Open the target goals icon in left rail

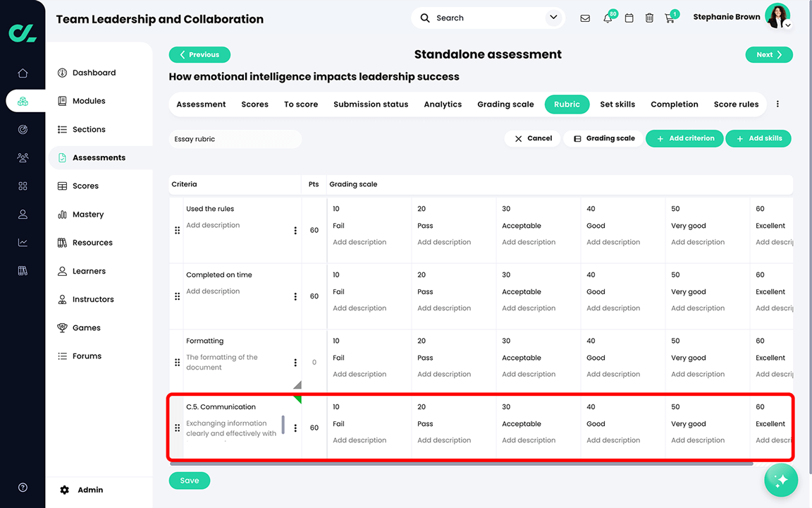click(x=23, y=130)
